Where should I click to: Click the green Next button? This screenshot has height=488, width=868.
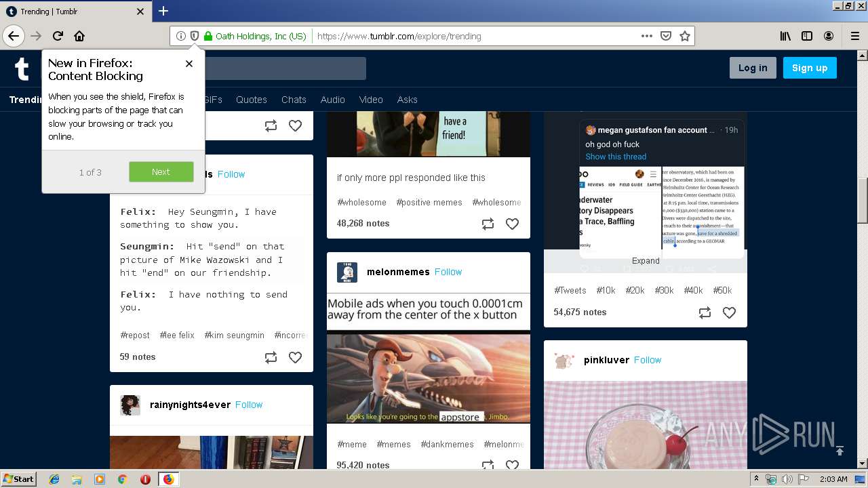161,171
